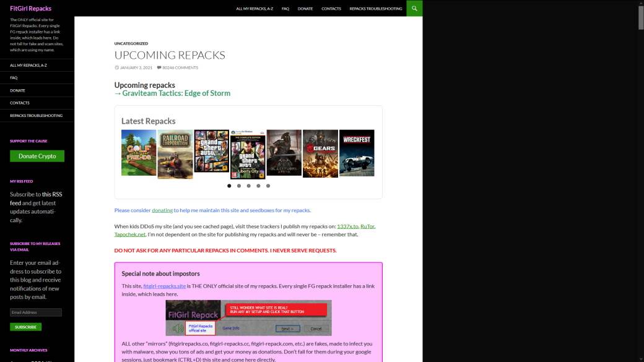This screenshot has width=644, height=362.
Task: Open 'All My Repacks, A-Z' in top navigation
Action: coord(255,9)
